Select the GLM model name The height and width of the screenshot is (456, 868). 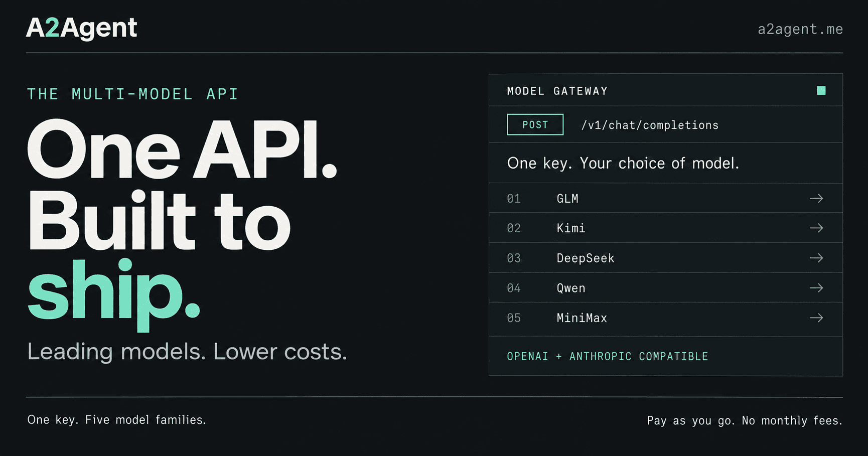point(567,199)
